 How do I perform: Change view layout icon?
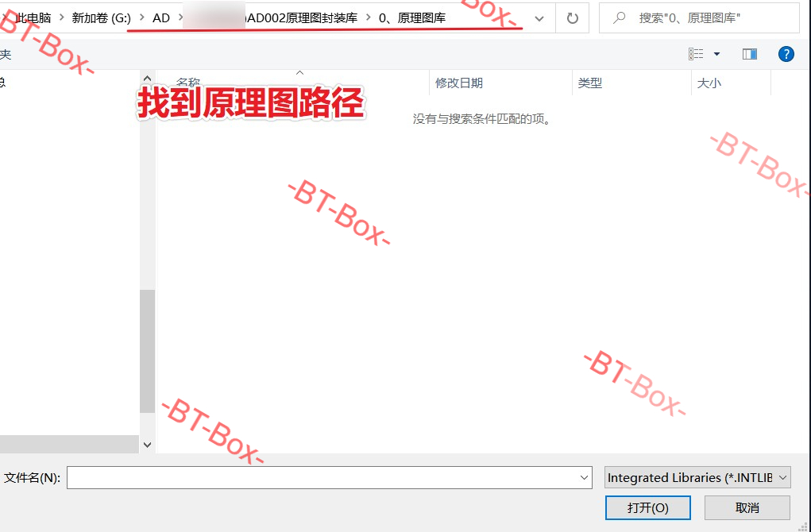pos(696,54)
